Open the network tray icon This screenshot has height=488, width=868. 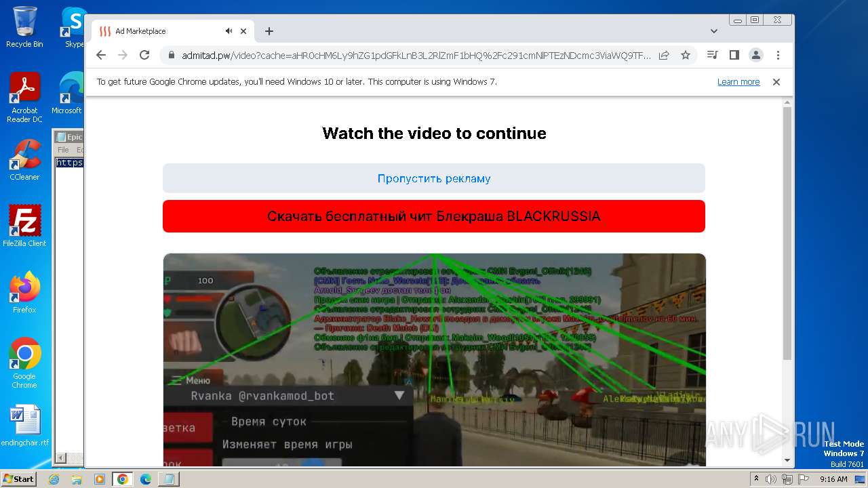point(787,479)
